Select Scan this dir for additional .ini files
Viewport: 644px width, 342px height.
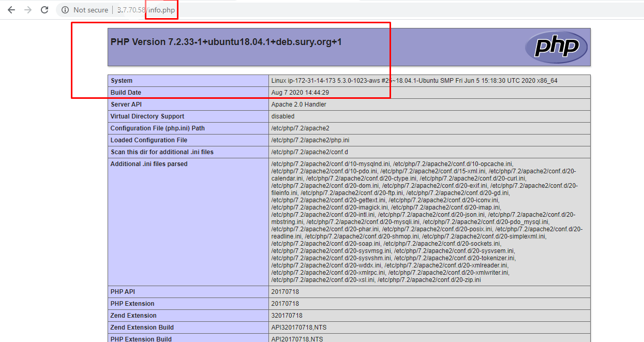pos(162,152)
